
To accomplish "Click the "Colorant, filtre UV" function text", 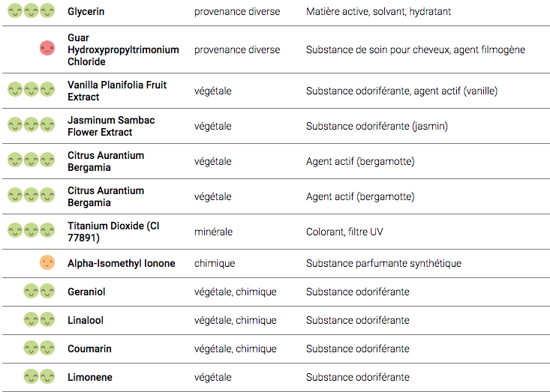I will tap(344, 232).
